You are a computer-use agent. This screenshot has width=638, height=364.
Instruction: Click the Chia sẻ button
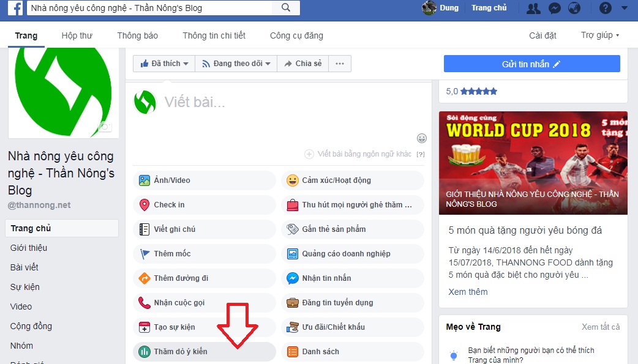[x=303, y=64]
